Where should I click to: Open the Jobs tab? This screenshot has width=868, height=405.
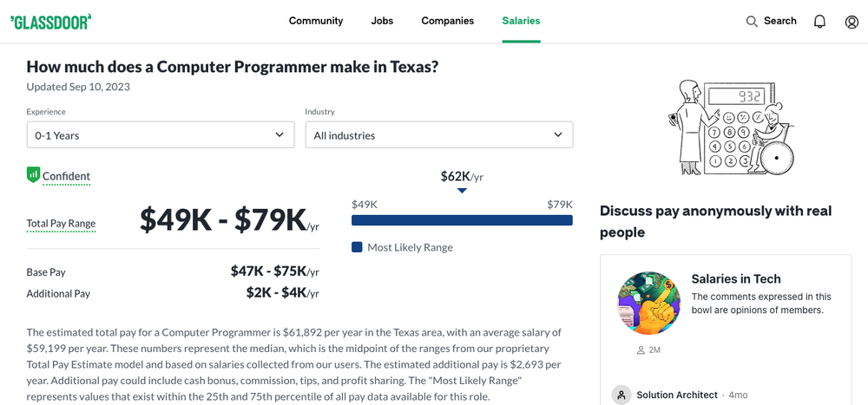point(382,21)
